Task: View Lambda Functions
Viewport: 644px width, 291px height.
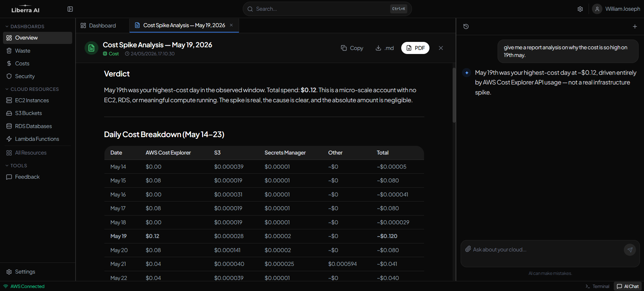Action: click(38, 139)
